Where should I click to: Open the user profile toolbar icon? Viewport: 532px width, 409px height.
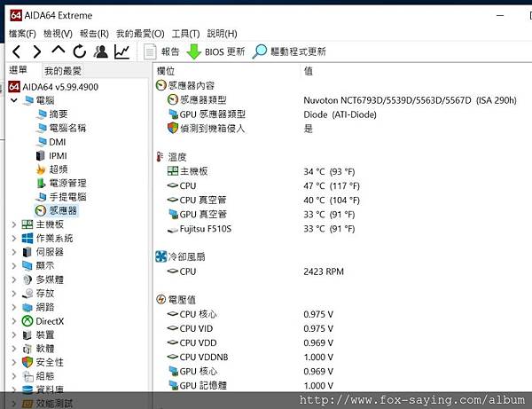point(101,51)
